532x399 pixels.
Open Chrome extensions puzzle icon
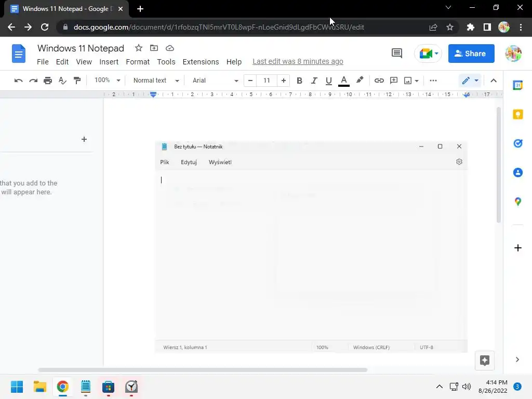coord(470,27)
